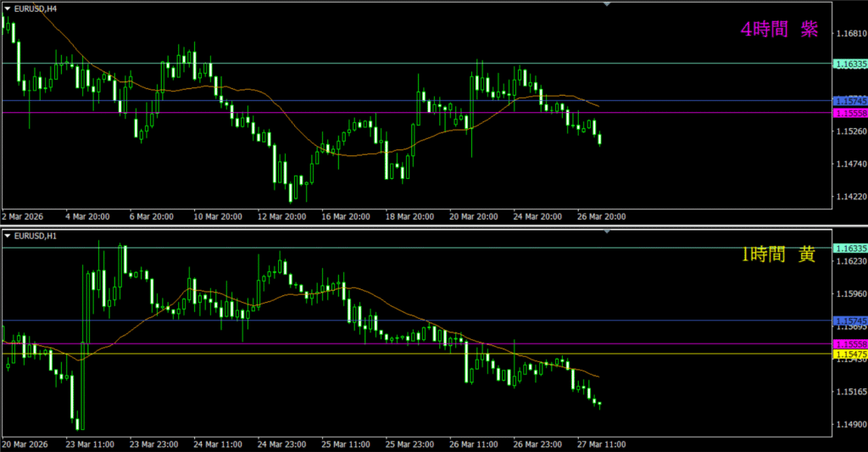This screenshot has height=452, width=868.
Task: Click the 26 Mar 20:00 label on H4 axis
Action: coord(601,217)
